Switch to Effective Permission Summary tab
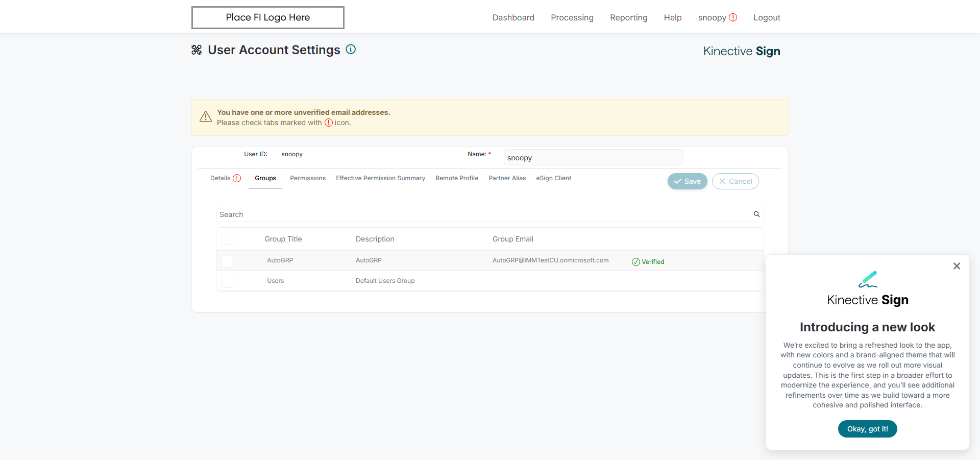The width and height of the screenshot is (980, 460). point(380,178)
